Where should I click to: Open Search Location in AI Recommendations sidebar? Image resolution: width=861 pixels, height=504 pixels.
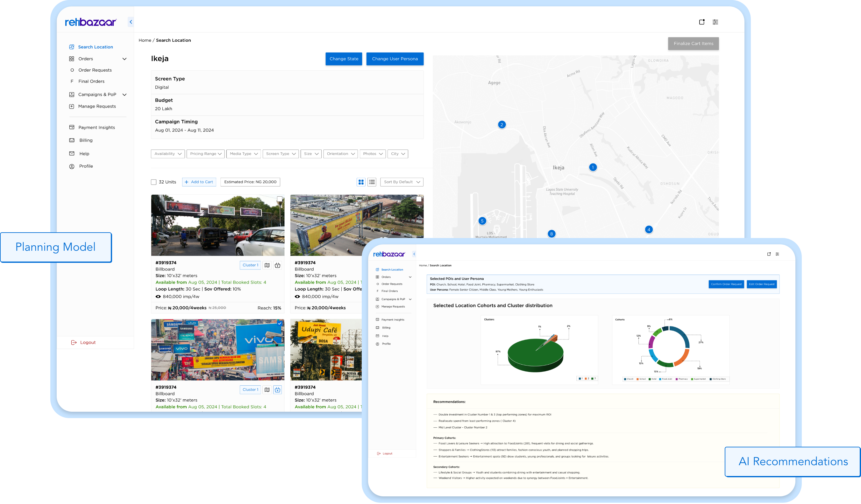coord(392,270)
